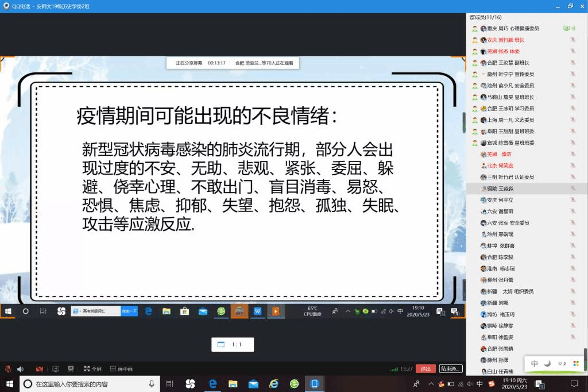Click muted mic icon beside 安庆 刘竹颖

pos(572,40)
